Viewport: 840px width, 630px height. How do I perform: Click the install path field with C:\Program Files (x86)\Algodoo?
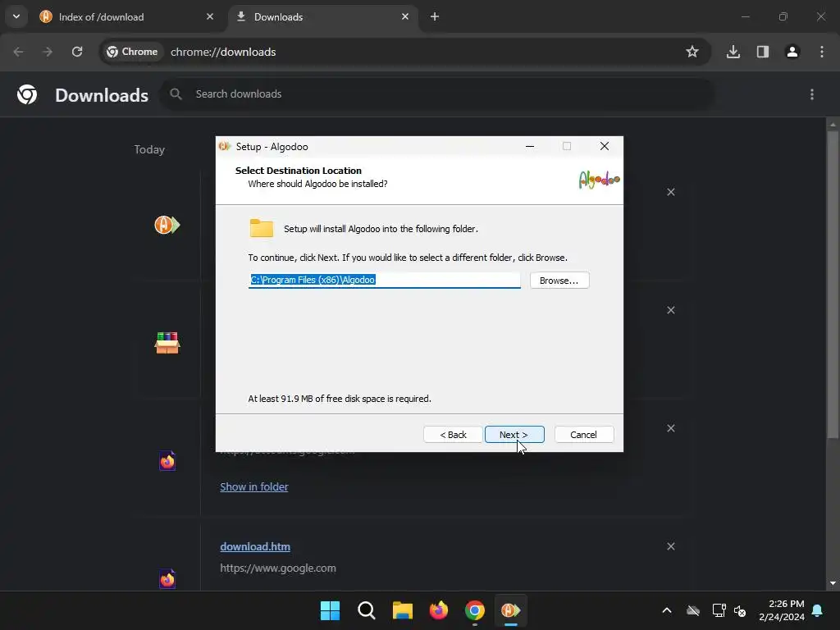point(384,280)
